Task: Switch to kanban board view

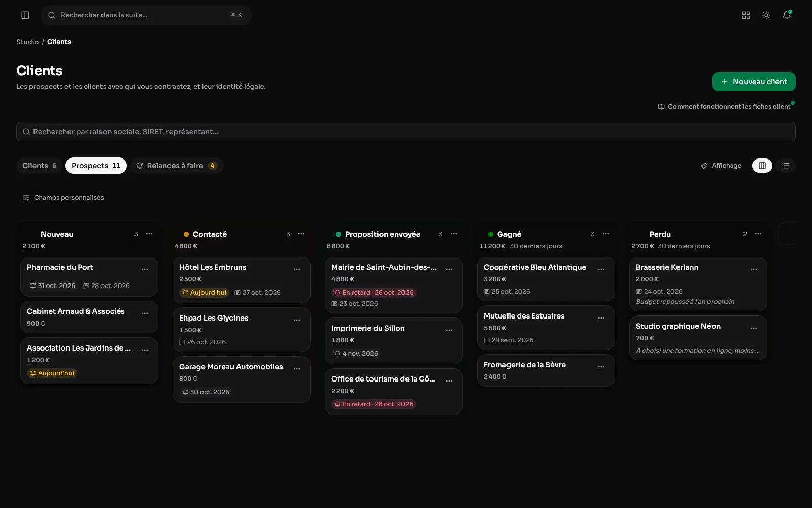Action: click(762, 166)
